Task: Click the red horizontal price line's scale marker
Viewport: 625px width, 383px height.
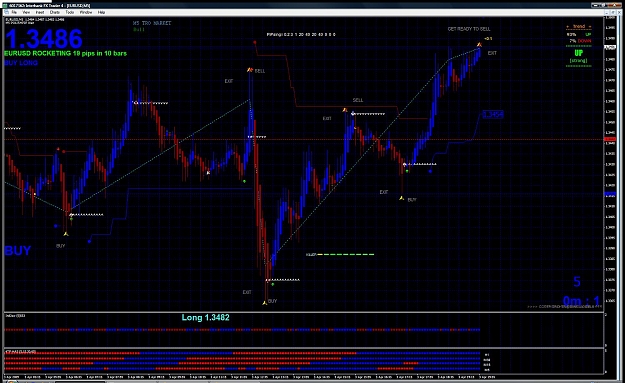Action: (610, 139)
